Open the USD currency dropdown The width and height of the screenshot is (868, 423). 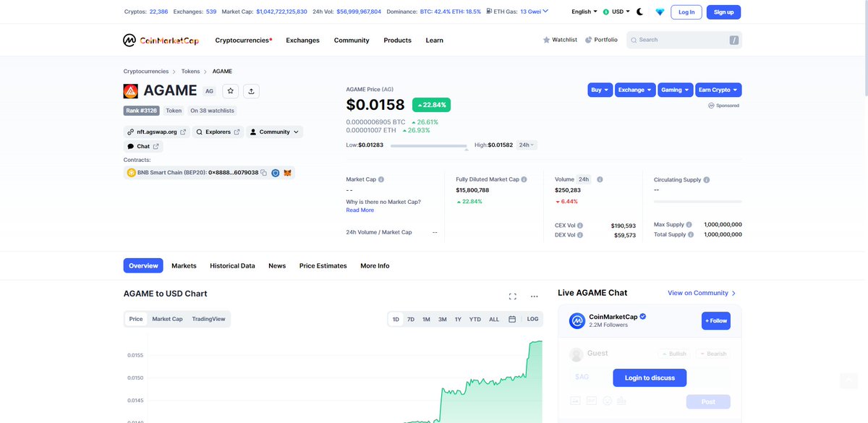tap(616, 12)
